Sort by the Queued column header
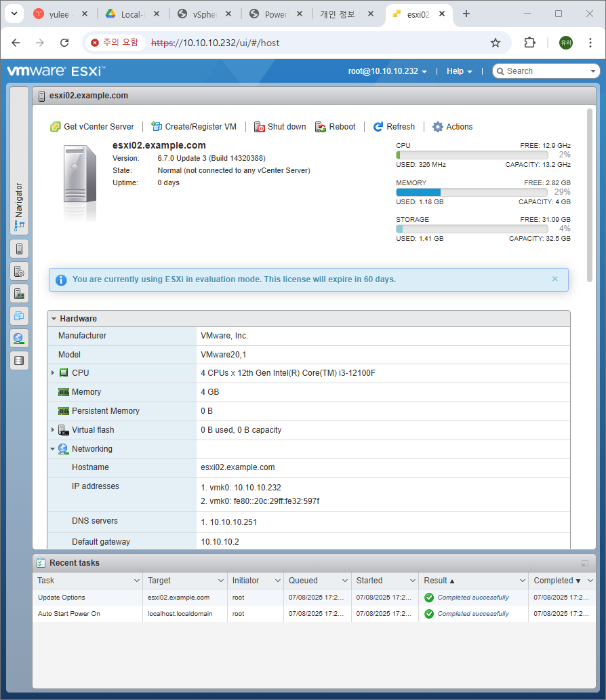Screen dimensions: 606x700 click(x=317, y=581)
